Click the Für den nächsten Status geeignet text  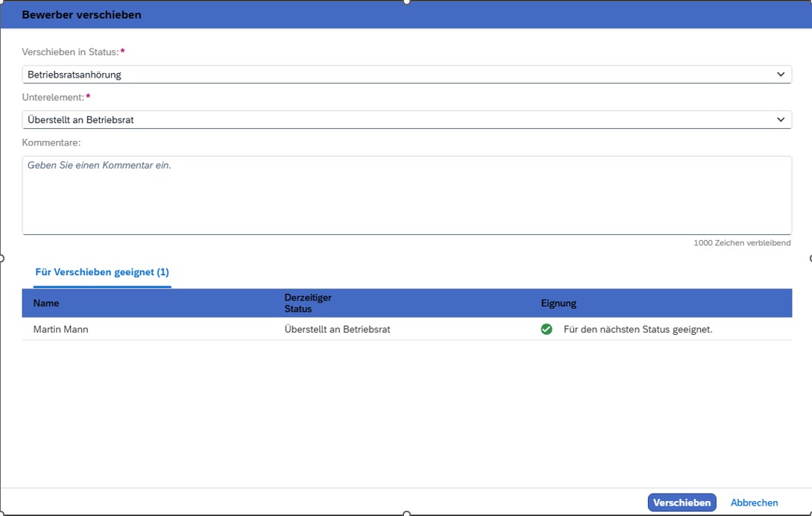click(x=638, y=330)
